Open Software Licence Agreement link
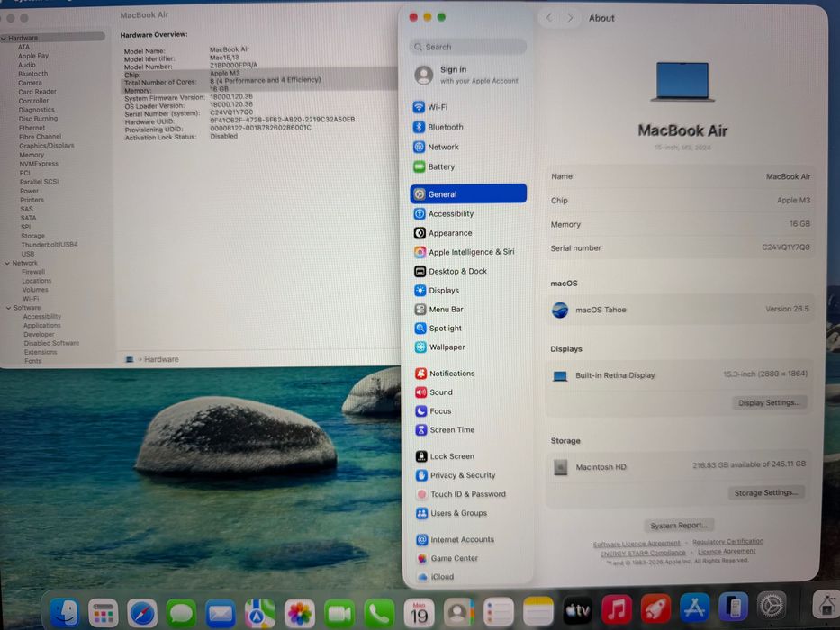The image size is (840, 630). 637,544
